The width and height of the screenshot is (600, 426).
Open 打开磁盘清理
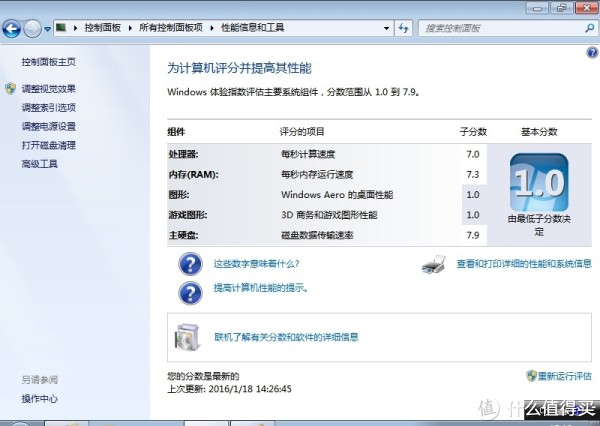(49, 145)
